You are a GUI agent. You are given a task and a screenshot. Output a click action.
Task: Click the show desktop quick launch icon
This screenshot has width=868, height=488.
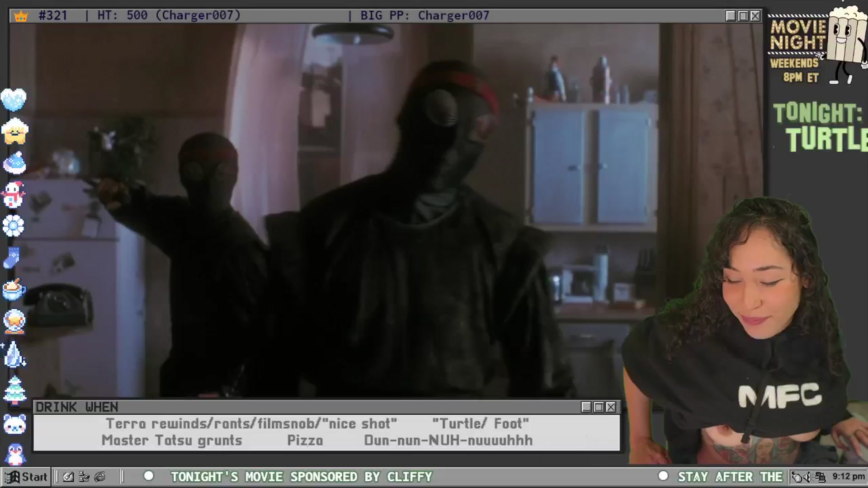point(84,477)
